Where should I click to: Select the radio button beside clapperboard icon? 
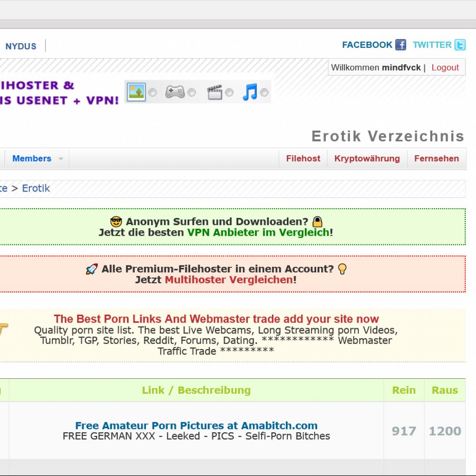[x=229, y=93]
